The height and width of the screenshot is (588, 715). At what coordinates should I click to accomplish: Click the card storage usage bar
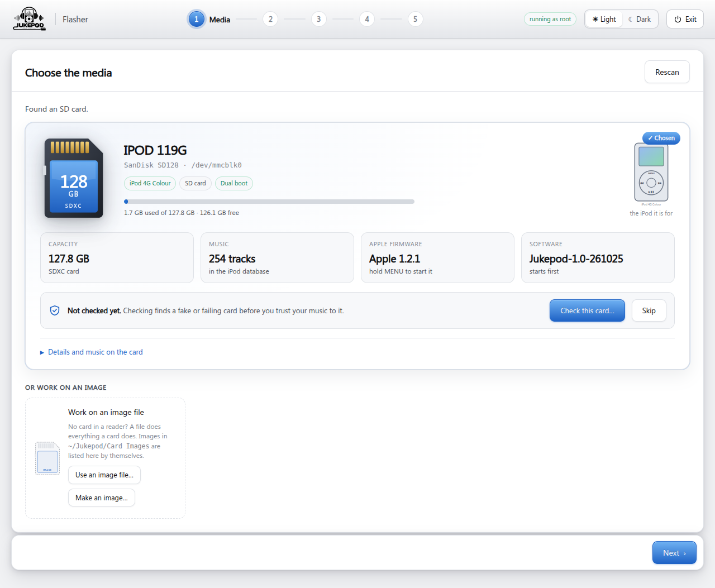click(269, 202)
